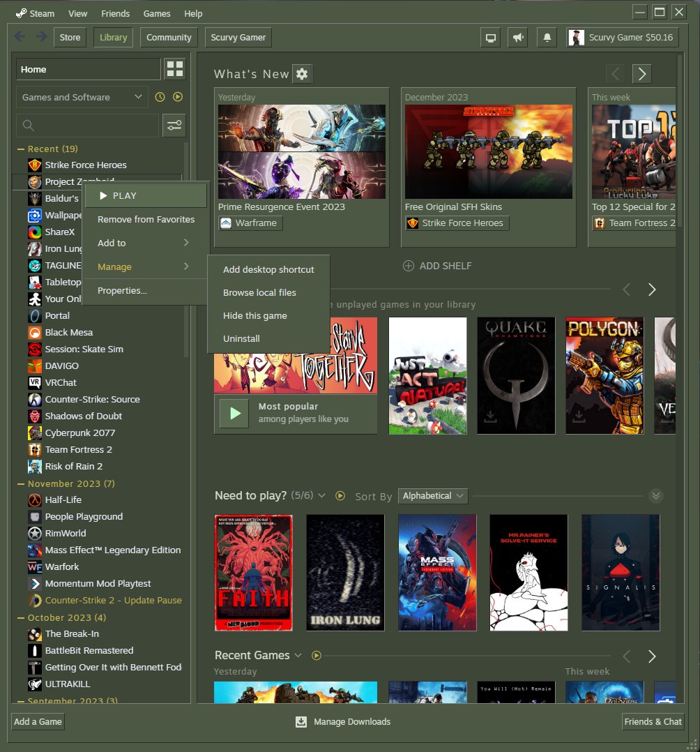This screenshot has height=752, width=700.
Task: Switch to grid view of collections
Action: pos(175,68)
